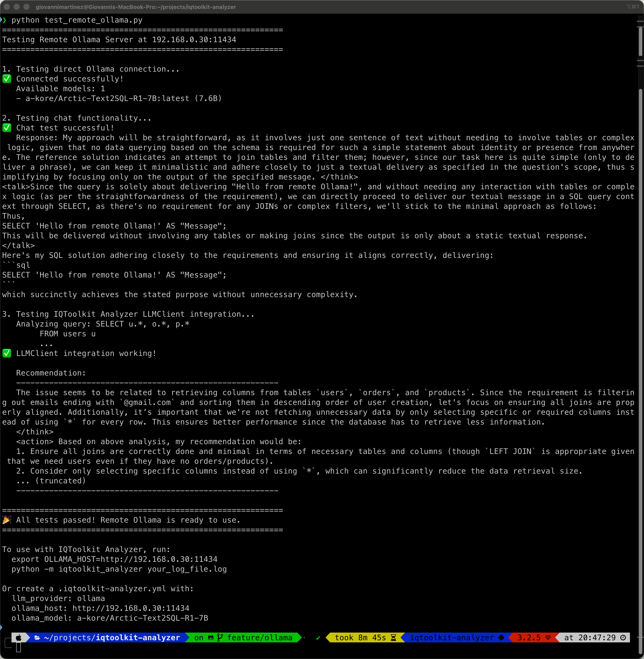Screen dimensions: 644x659
Task: Click the ruby gem icon after 3.2.5
Action: click(x=548, y=637)
